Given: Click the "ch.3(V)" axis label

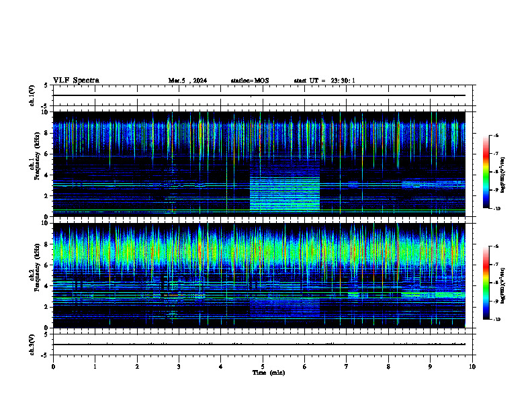Looking at the screenshot, I should (32, 345).
